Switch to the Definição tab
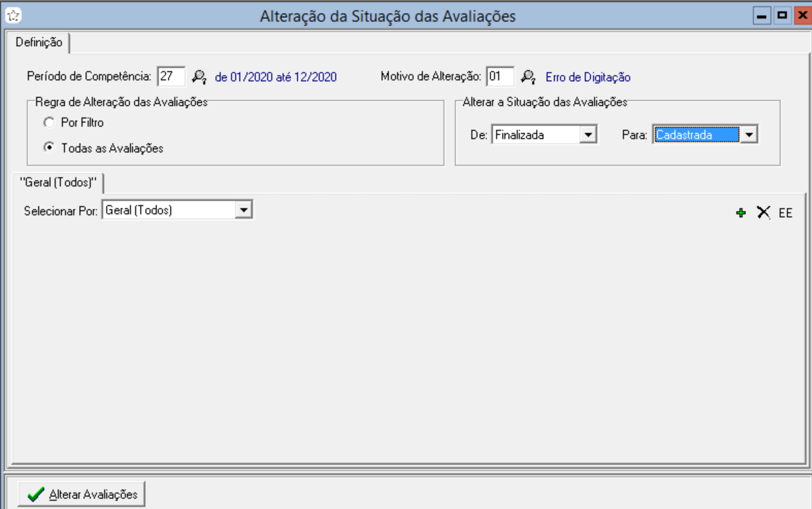812x509 pixels. (x=39, y=43)
